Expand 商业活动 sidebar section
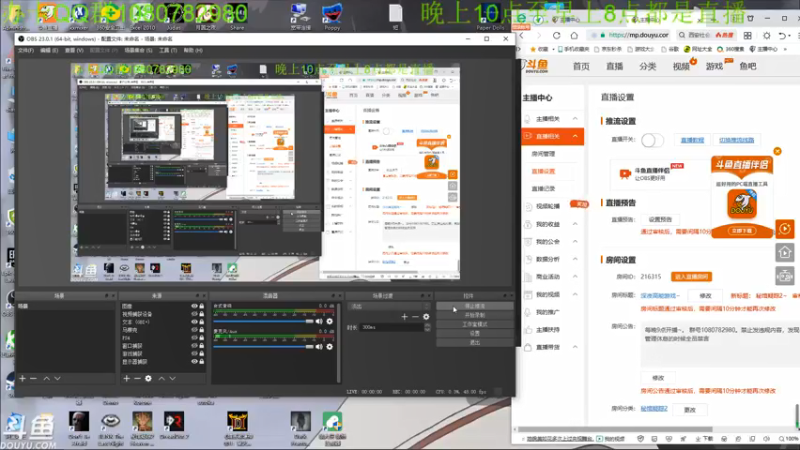Image resolution: width=800 pixels, height=450 pixels. click(x=575, y=277)
